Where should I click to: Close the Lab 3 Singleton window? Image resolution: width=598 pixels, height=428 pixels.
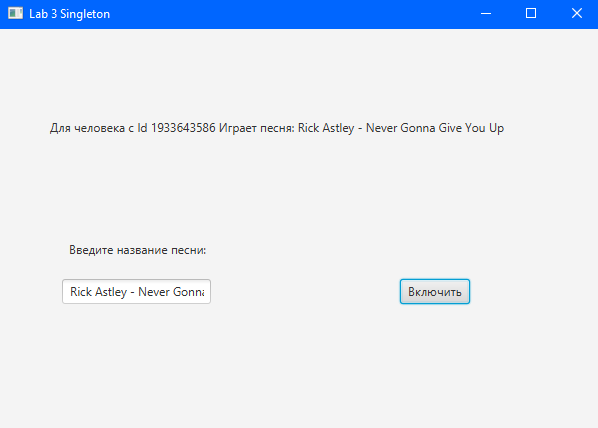(576, 14)
